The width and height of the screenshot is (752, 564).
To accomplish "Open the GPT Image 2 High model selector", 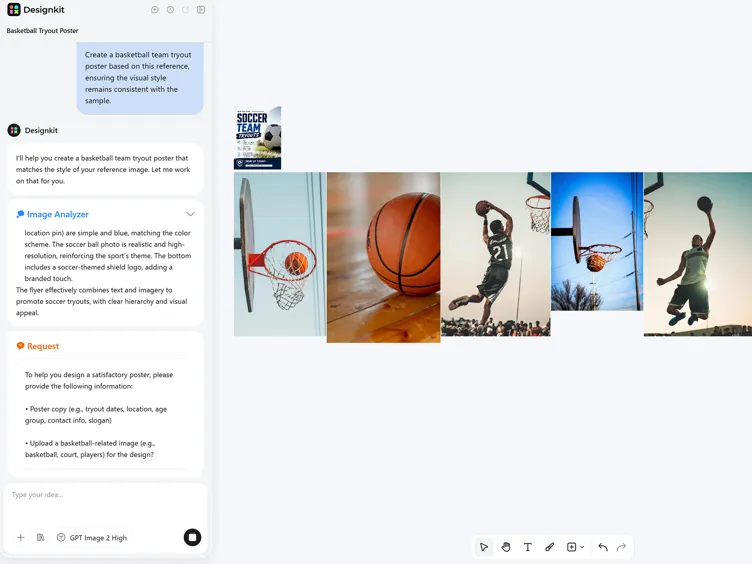I will coord(92,538).
